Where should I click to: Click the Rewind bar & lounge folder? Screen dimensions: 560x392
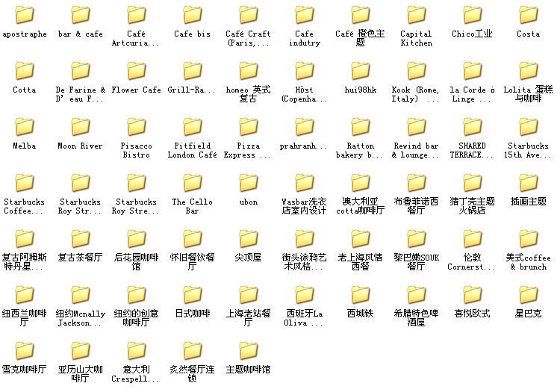pos(417,127)
